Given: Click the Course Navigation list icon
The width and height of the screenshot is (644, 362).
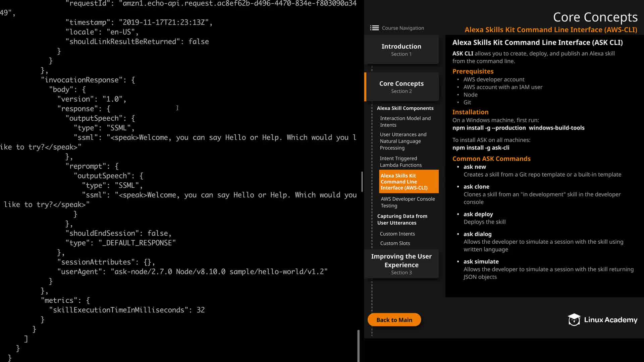Looking at the screenshot, I should point(374,28).
